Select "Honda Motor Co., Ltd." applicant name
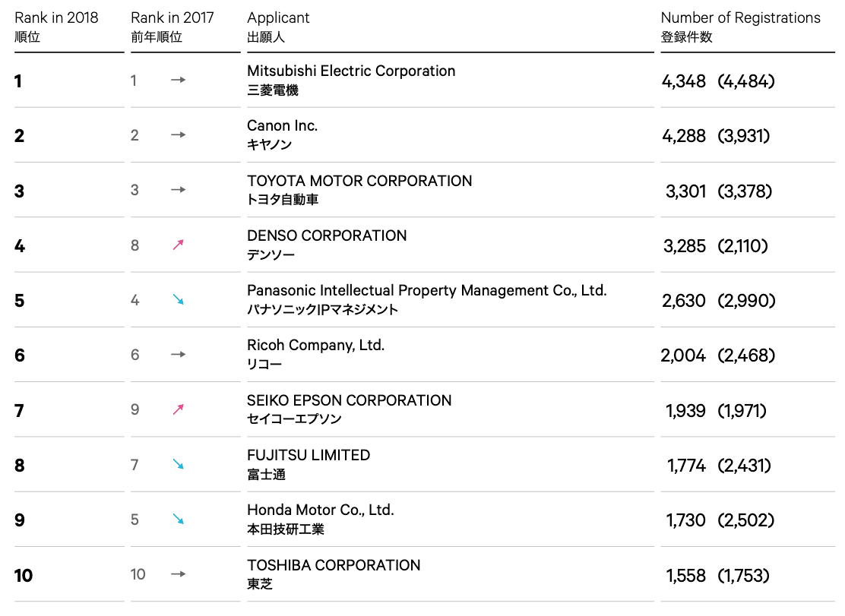 [x=321, y=510]
